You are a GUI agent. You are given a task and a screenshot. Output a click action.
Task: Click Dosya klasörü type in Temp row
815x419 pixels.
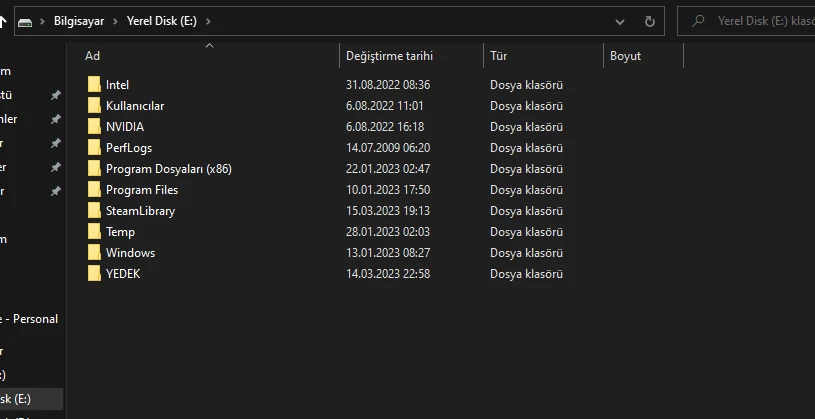click(x=527, y=232)
